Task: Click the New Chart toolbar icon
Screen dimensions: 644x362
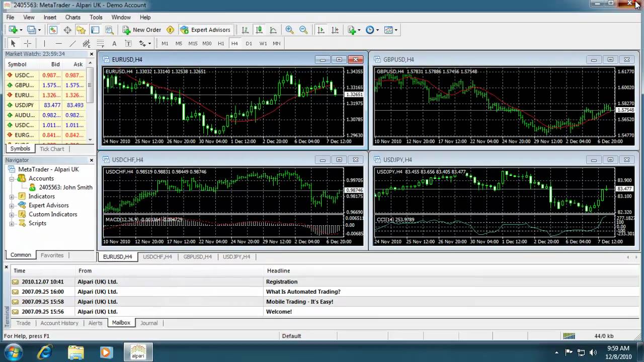Action: tap(13, 30)
